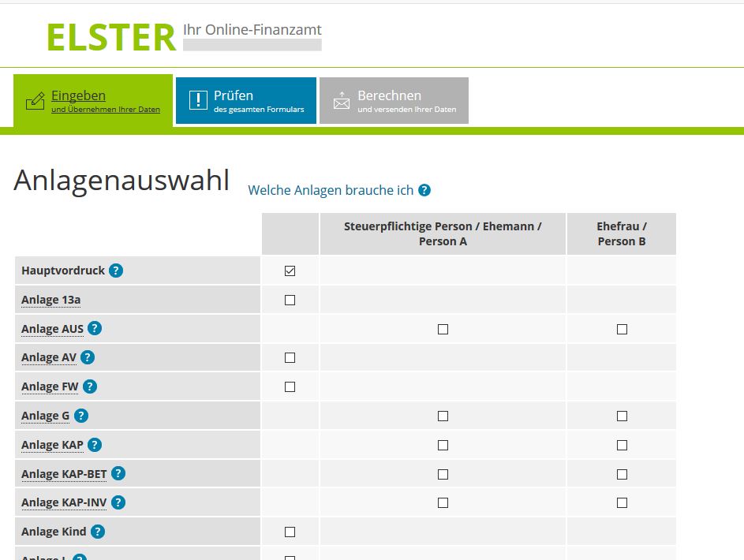
Task: Open 'Welche Anlagen brauche ich' link
Action: click(x=331, y=190)
